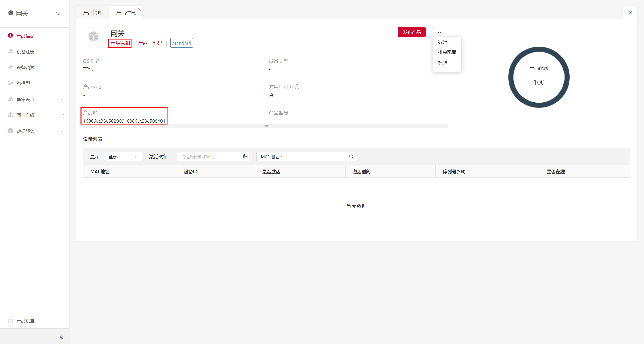Switch to the 产品管理 tab
The image size is (644, 344).
(93, 13)
